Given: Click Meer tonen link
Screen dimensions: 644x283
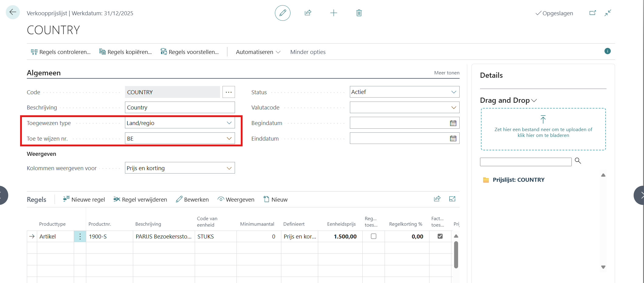Looking at the screenshot, I should point(447,73).
